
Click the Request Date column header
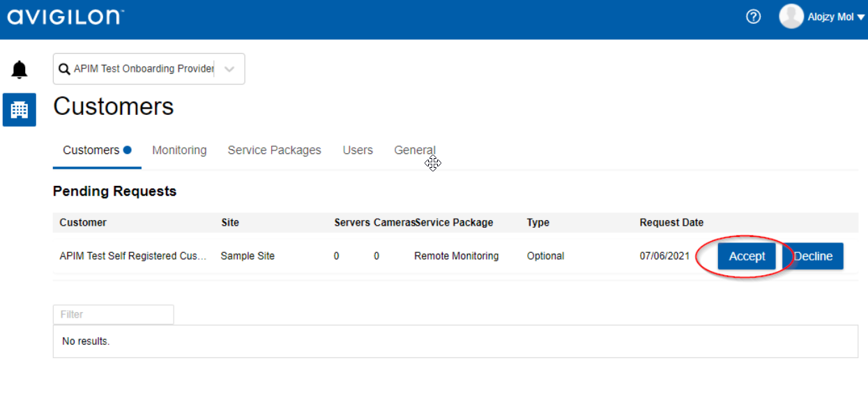(x=671, y=222)
